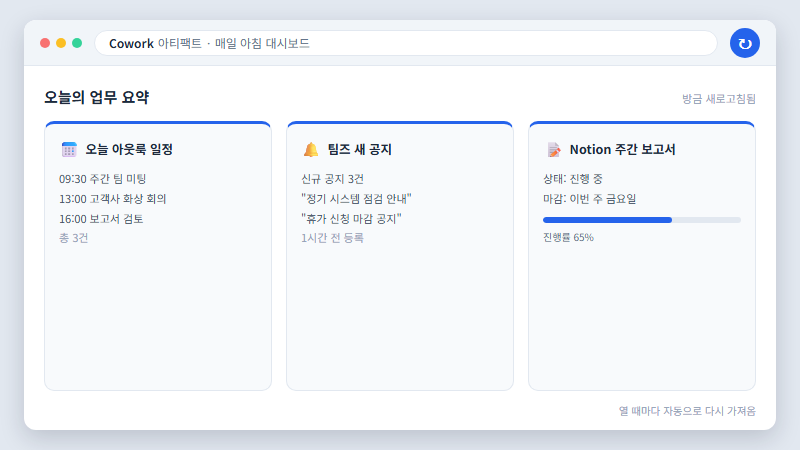Click the blue refresh button
The width and height of the screenshot is (800, 450).
pos(744,43)
